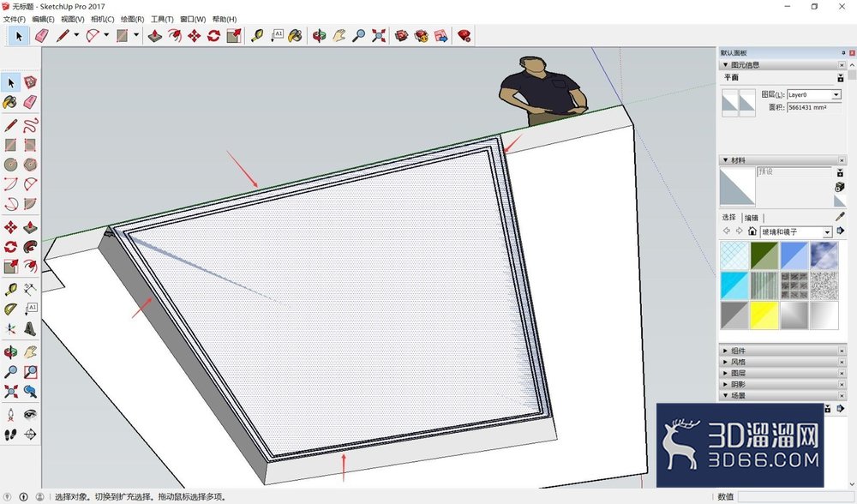Collapse the 图元信息 panel

click(725, 65)
